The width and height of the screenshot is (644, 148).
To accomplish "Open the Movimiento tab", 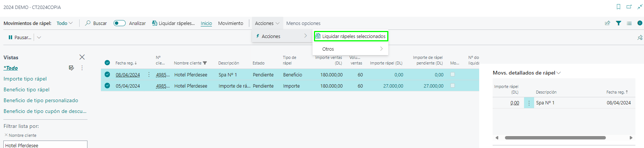I will (x=231, y=23).
